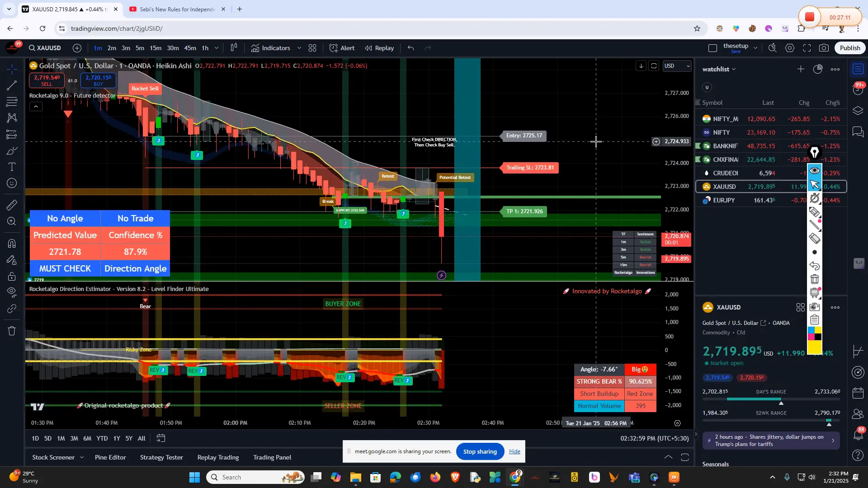Click the 52WK Range slider bar
This screenshot has width=868, height=488.
pos(771,420)
